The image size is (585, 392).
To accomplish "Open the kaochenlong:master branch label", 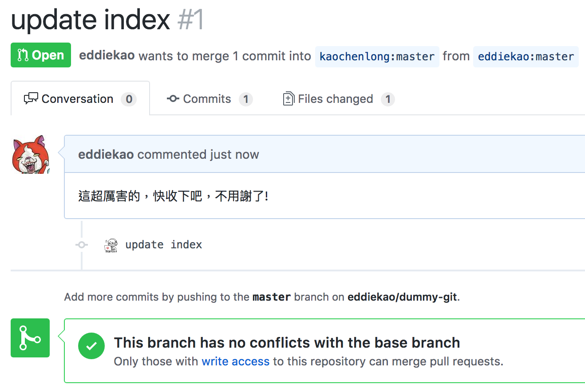I will pyautogui.click(x=377, y=56).
